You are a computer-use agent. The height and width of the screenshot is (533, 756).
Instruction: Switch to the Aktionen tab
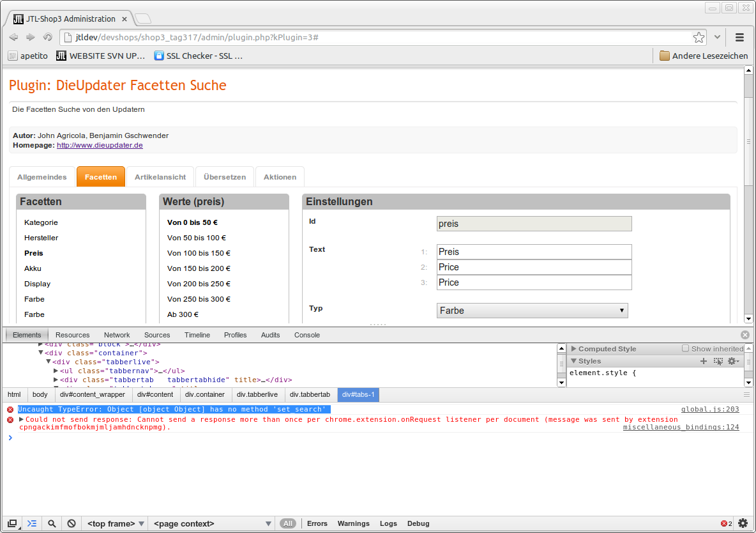280,177
